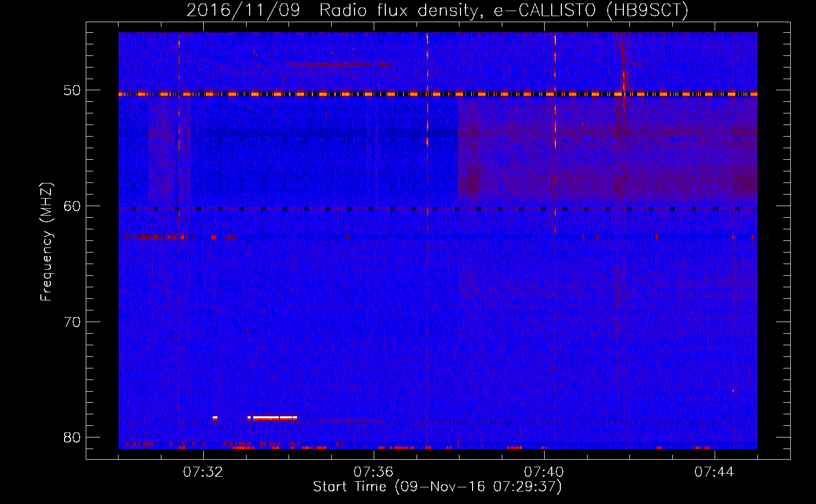Click the 70 frequency tick label
Viewport: 816px width, 504px height.
coord(72,322)
